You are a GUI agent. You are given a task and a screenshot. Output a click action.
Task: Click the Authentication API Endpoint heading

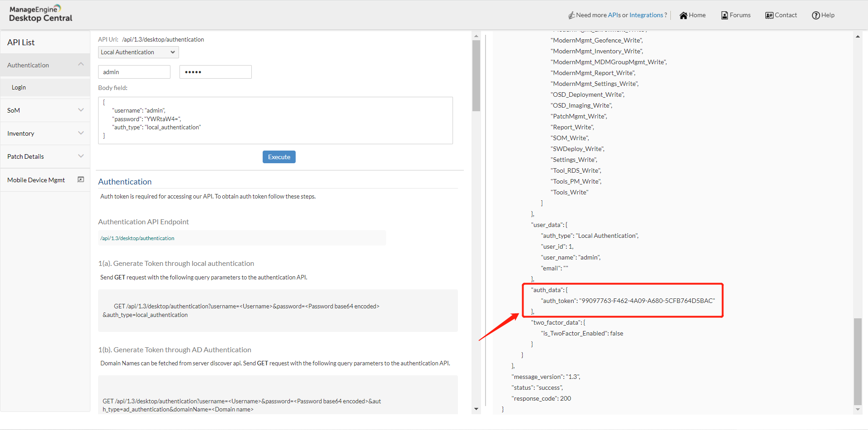point(143,222)
